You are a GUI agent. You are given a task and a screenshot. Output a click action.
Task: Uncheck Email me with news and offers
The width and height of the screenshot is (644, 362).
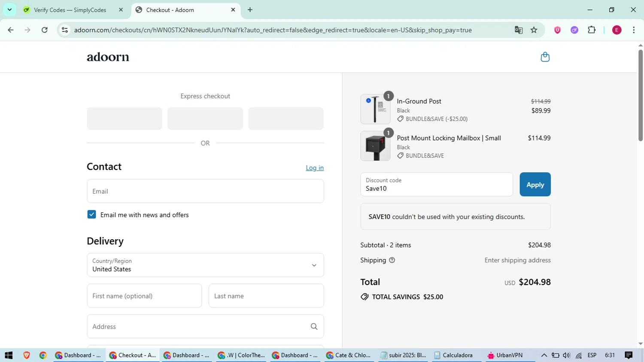[91, 215]
